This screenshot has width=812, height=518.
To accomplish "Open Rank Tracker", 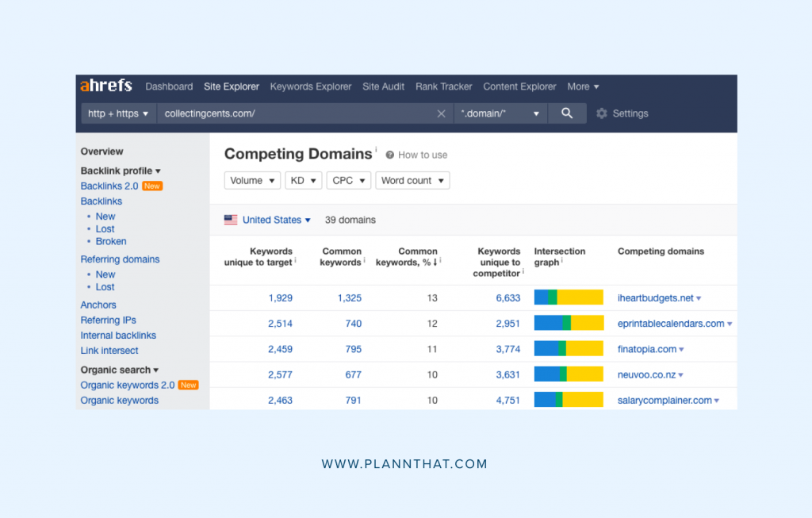I will tap(444, 86).
